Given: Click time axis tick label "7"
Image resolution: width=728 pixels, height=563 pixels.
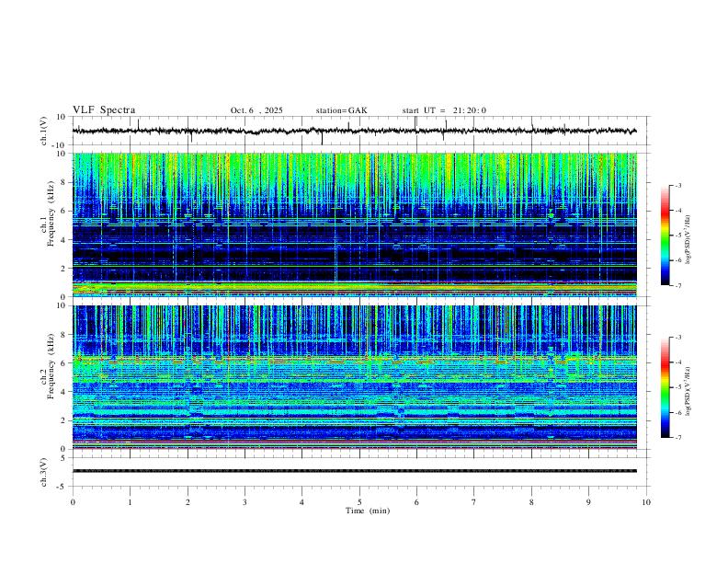Looking at the screenshot, I should (x=474, y=502).
